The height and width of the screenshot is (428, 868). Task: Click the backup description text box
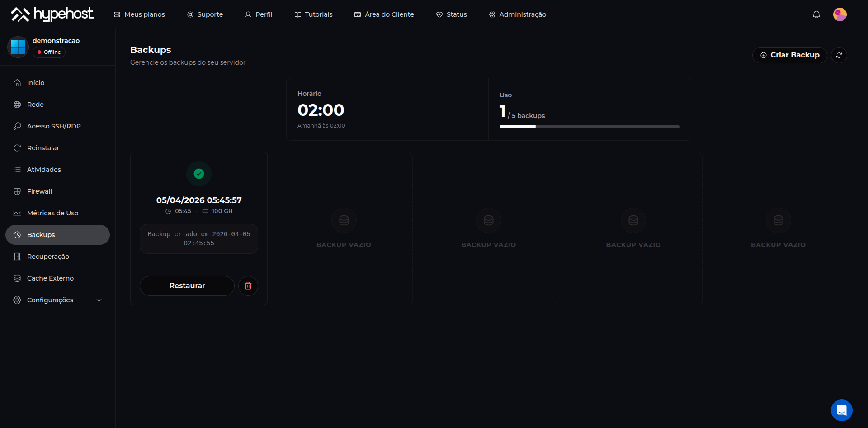point(199,238)
